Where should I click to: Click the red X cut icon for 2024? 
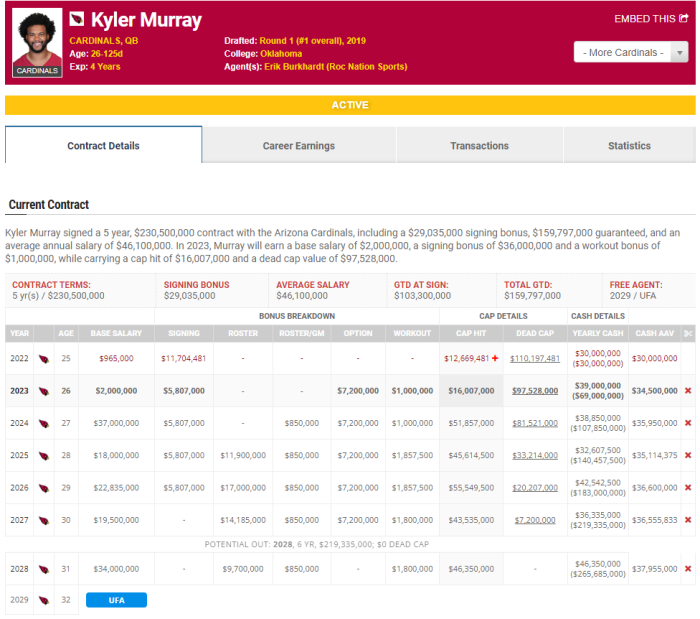click(x=688, y=423)
